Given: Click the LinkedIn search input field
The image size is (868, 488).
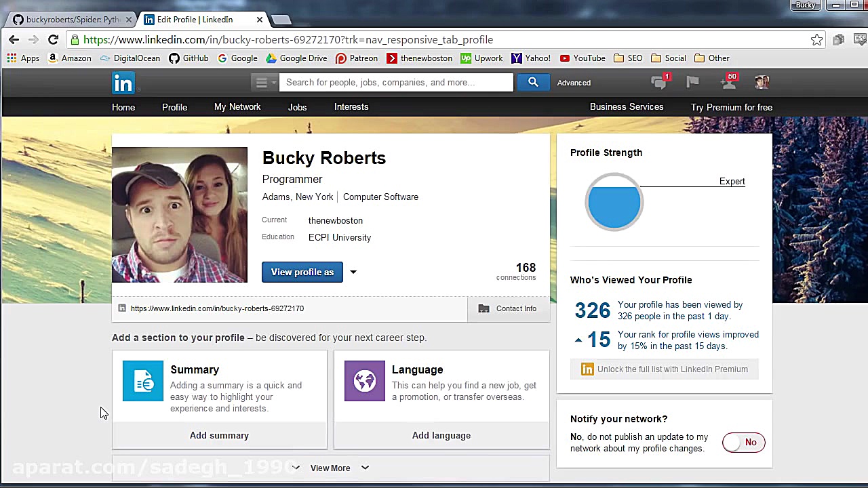Looking at the screenshot, I should (x=396, y=83).
